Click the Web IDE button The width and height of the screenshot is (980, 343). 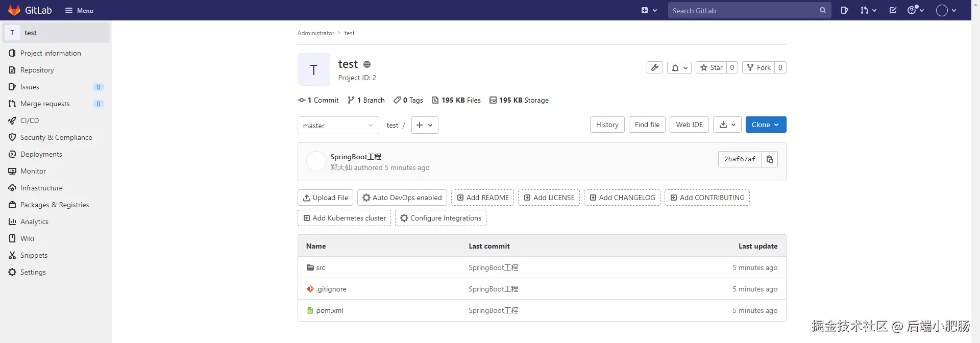[x=689, y=125]
